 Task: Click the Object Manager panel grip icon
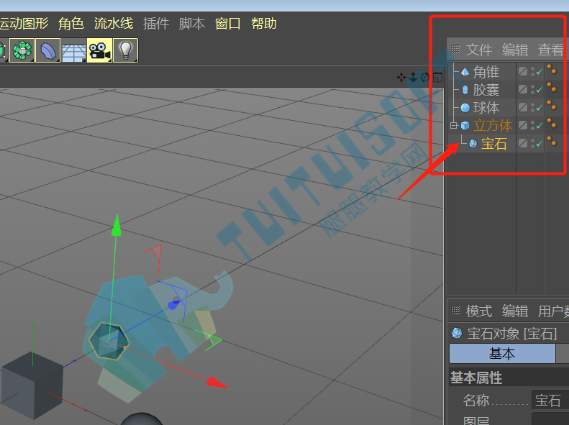[455, 49]
